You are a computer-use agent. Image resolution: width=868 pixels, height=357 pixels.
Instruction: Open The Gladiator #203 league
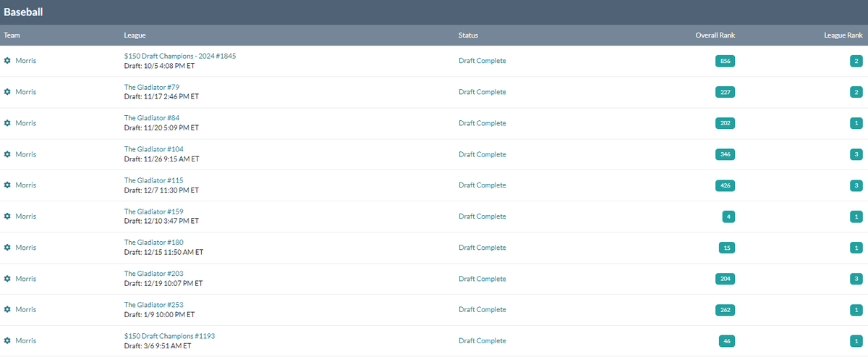[x=154, y=274]
